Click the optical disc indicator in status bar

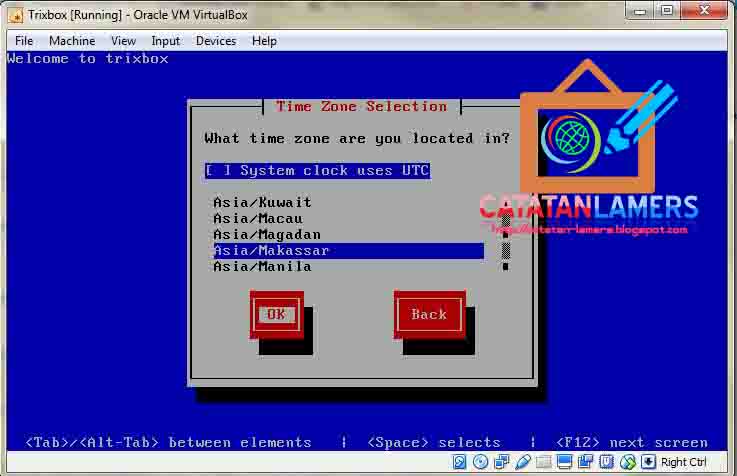click(480, 462)
